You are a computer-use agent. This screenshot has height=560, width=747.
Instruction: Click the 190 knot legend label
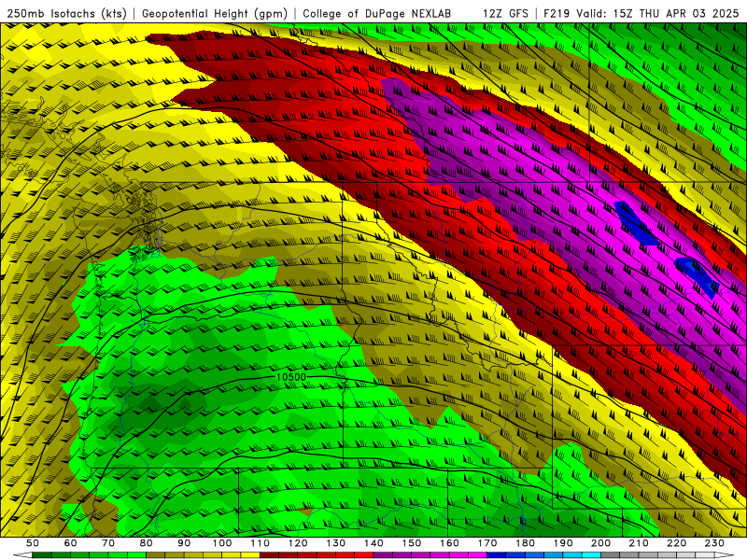pyautogui.click(x=563, y=543)
